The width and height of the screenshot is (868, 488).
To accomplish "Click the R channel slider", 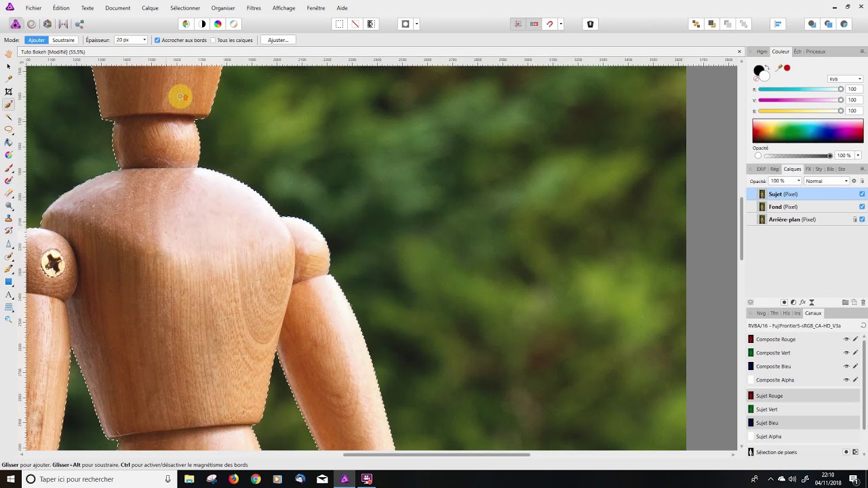I will (801, 89).
